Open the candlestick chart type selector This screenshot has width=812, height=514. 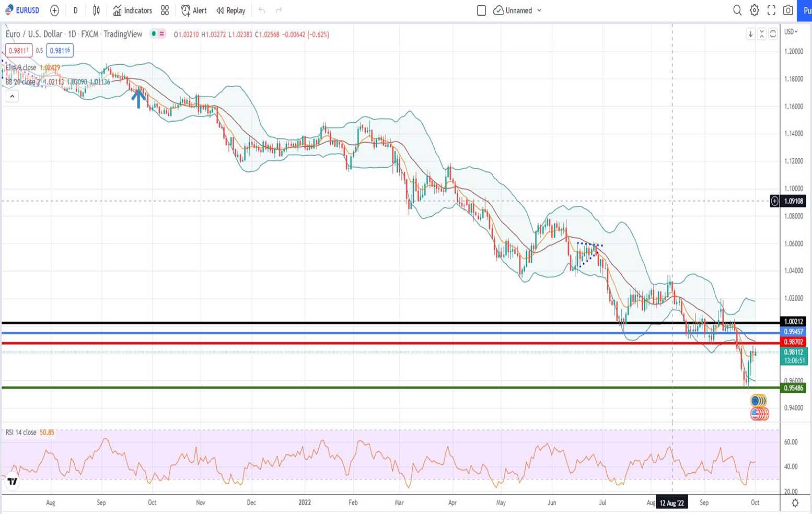tap(97, 10)
